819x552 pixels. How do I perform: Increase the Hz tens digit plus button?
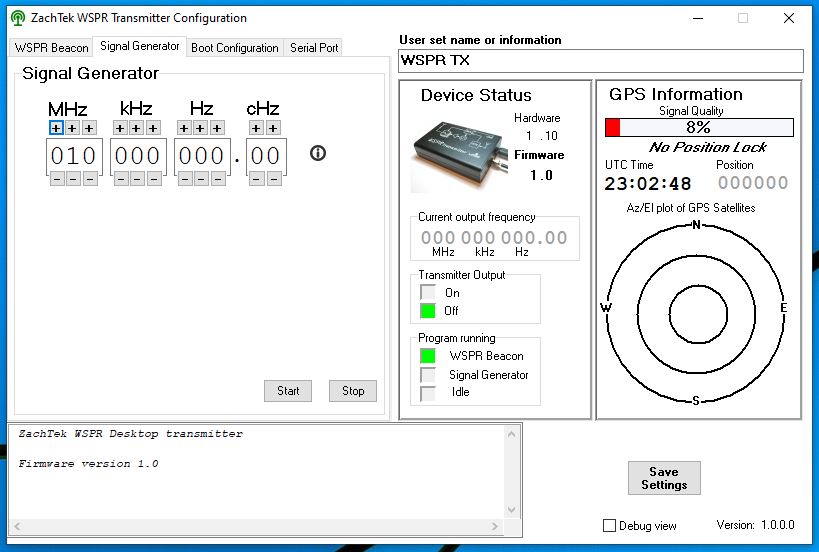pos(201,128)
